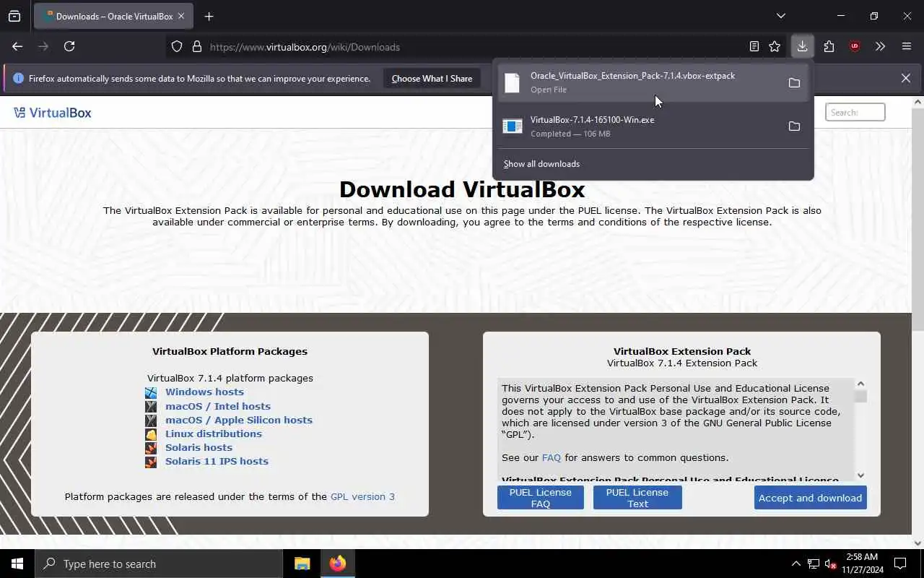Open Solaris 11 IPS hosts link
The width and height of the screenshot is (924, 578).
(217, 461)
